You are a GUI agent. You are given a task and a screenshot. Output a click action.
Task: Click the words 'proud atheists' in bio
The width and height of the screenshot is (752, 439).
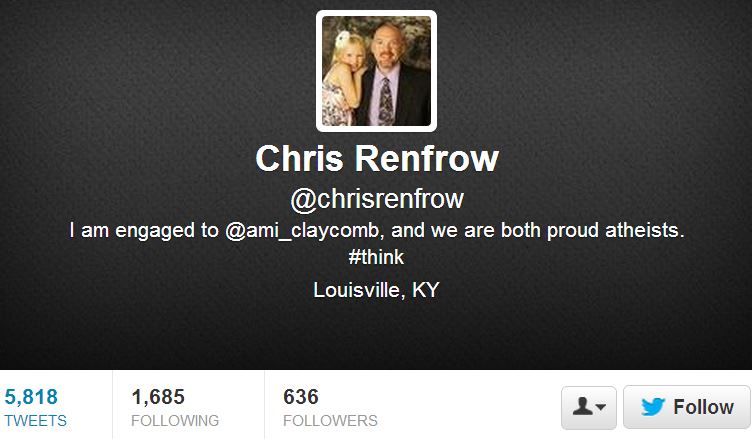(615, 231)
